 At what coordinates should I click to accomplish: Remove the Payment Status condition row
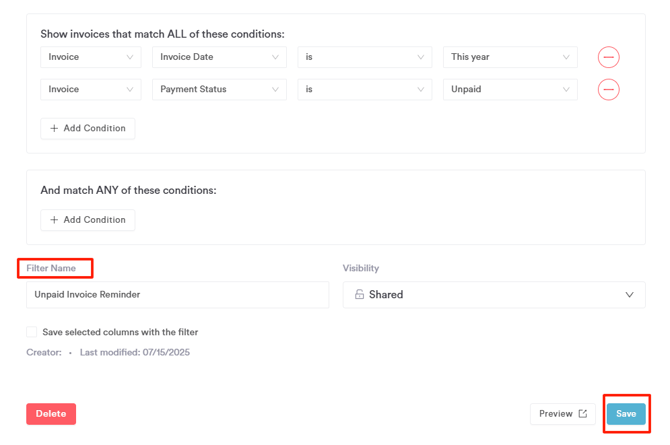608,89
